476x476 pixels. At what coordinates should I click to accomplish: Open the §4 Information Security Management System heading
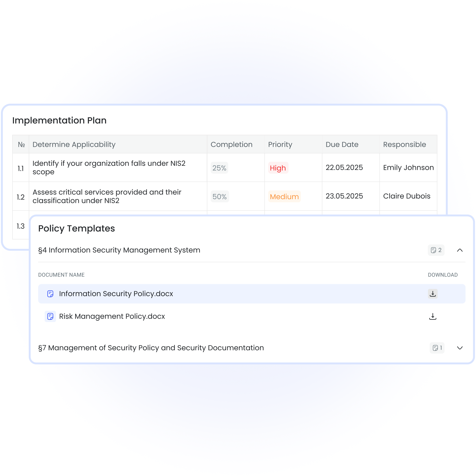(x=119, y=250)
